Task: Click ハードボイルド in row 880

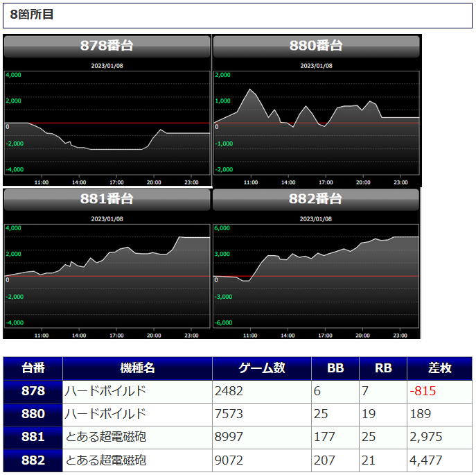Action: (x=105, y=414)
